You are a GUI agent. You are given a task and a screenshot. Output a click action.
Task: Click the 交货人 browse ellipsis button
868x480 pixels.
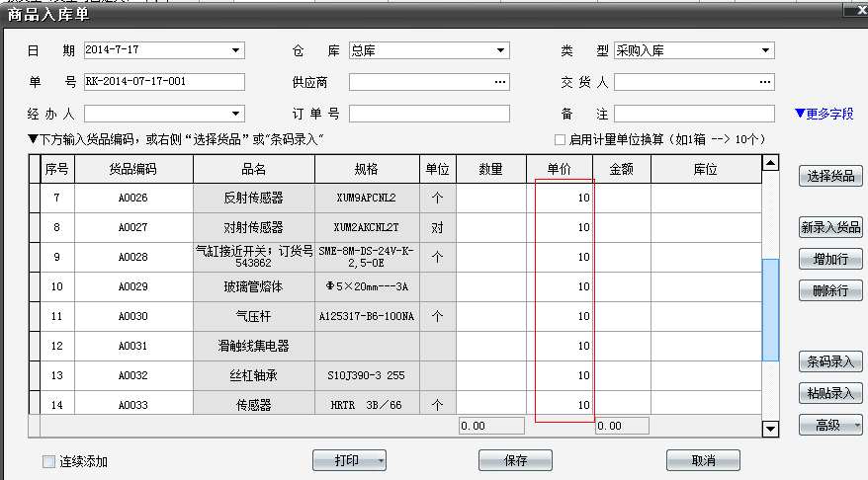coord(765,82)
